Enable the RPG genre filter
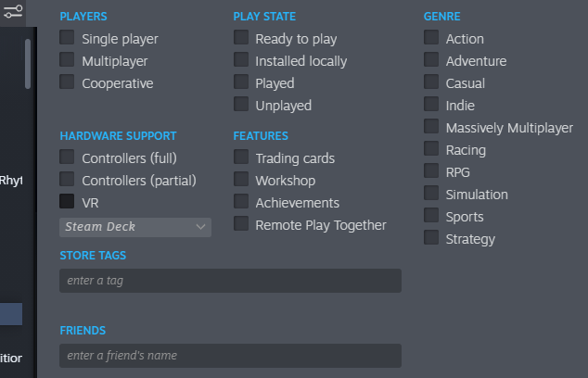This screenshot has height=378, width=588. tap(431, 170)
